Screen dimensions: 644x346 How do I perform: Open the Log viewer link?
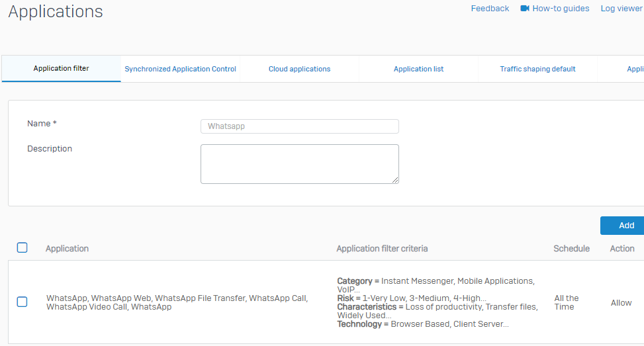click(621, 8)
